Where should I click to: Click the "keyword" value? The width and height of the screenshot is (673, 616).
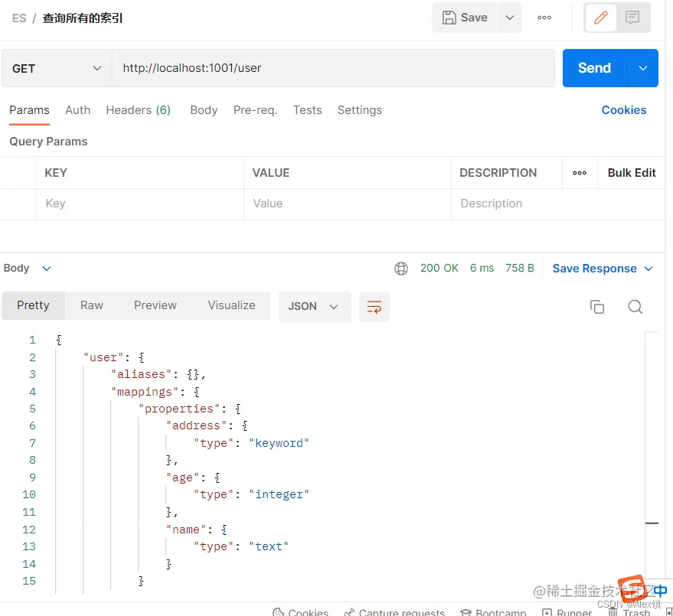pyautogui.click(x=279, y=443)
